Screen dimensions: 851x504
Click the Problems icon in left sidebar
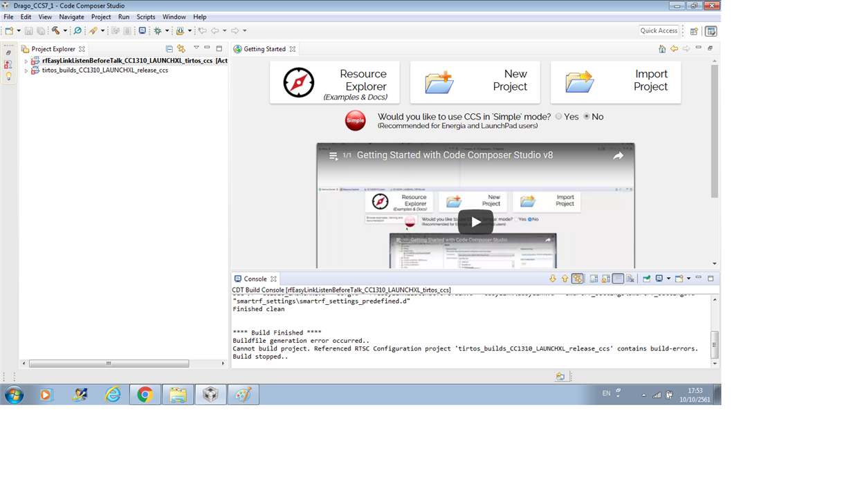(8, 64)
